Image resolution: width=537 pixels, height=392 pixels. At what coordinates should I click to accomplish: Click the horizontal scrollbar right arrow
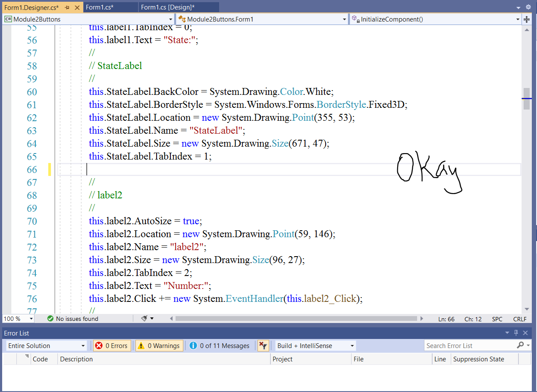pos(421,319)
